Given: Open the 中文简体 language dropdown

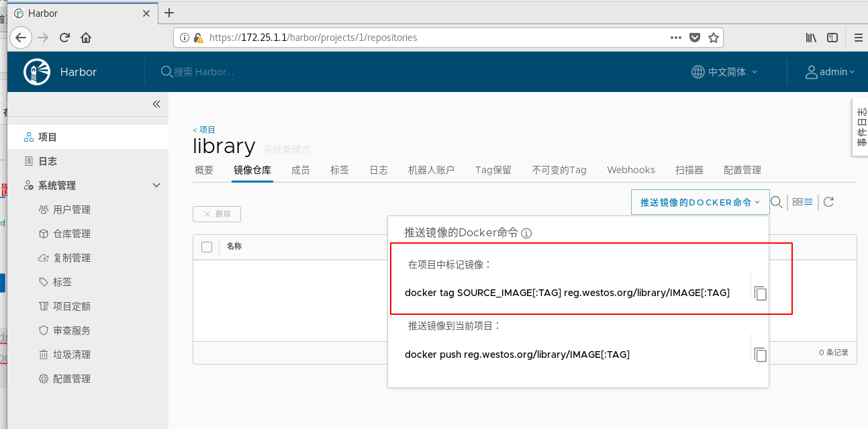Looking at the screenshot, I should tap(724, 72).
